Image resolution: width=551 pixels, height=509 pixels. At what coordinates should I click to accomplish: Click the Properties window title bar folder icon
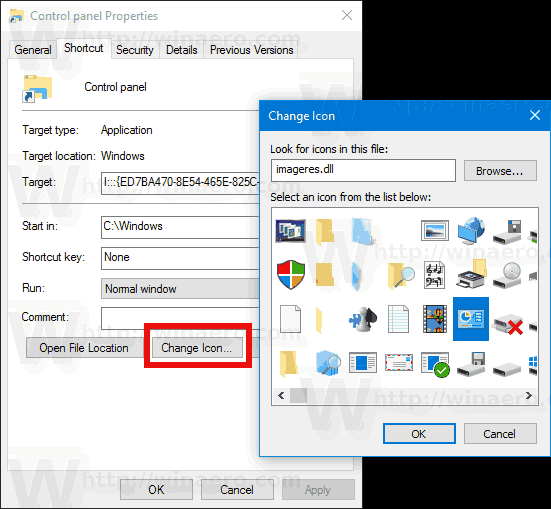[x=17, y=16]
